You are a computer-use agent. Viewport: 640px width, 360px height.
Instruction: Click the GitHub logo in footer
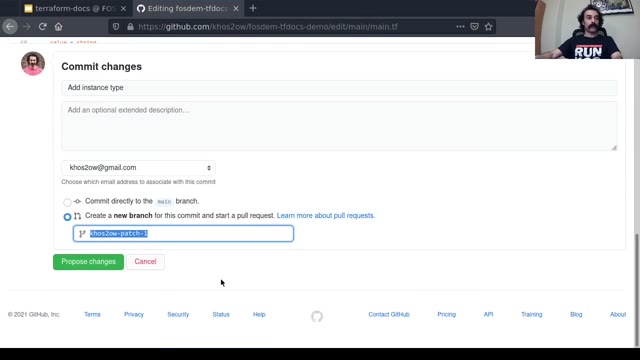[317, 316]
